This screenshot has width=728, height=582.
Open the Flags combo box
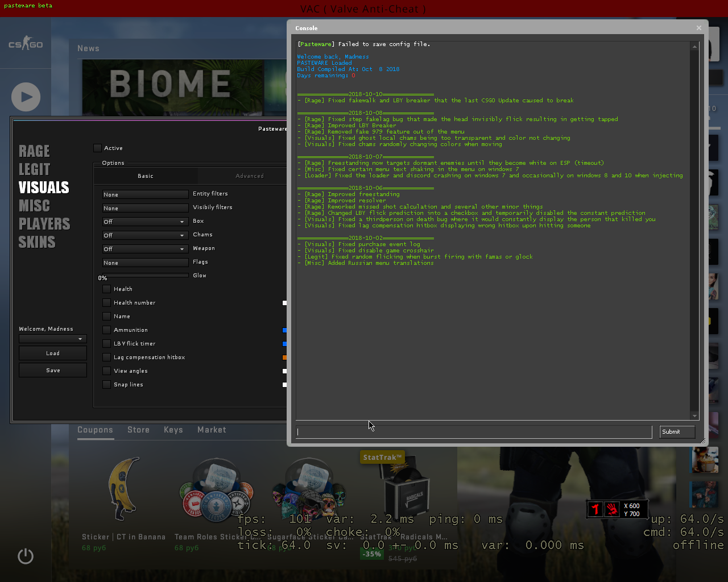coord(145,263)
